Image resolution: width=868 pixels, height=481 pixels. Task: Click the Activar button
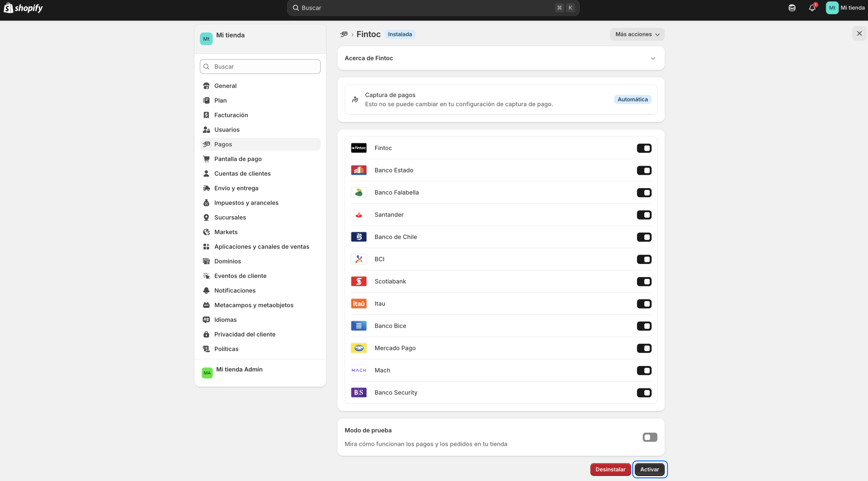coord(649,469)
